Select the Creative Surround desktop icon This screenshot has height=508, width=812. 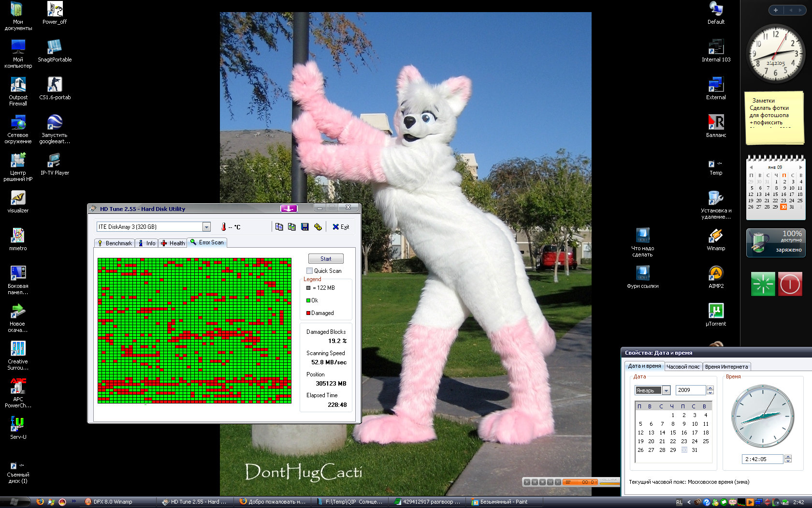[x=18, y=356]
